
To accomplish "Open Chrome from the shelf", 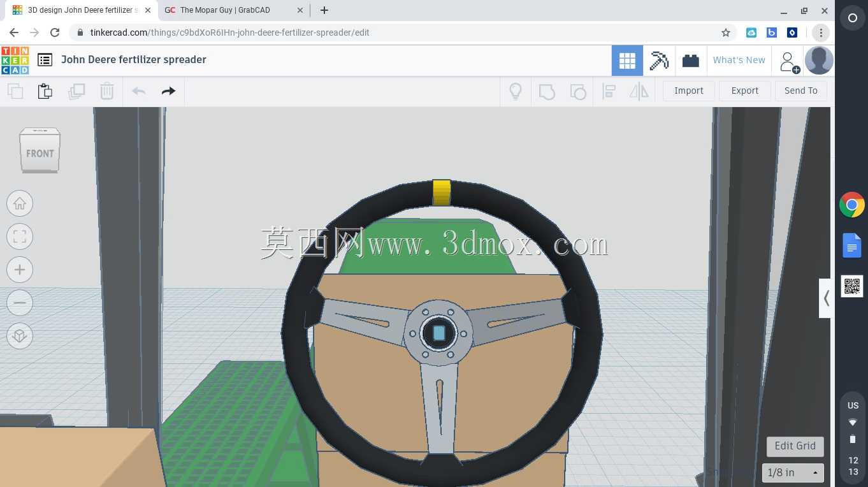I will pyautogui.click(x=852, y=205).
